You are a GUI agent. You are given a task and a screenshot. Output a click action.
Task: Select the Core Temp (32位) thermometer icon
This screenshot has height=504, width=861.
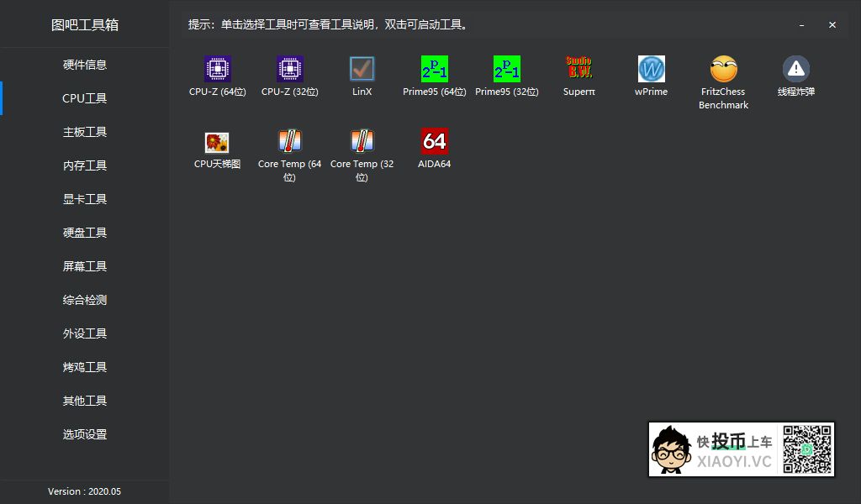(x=362, y=141)
